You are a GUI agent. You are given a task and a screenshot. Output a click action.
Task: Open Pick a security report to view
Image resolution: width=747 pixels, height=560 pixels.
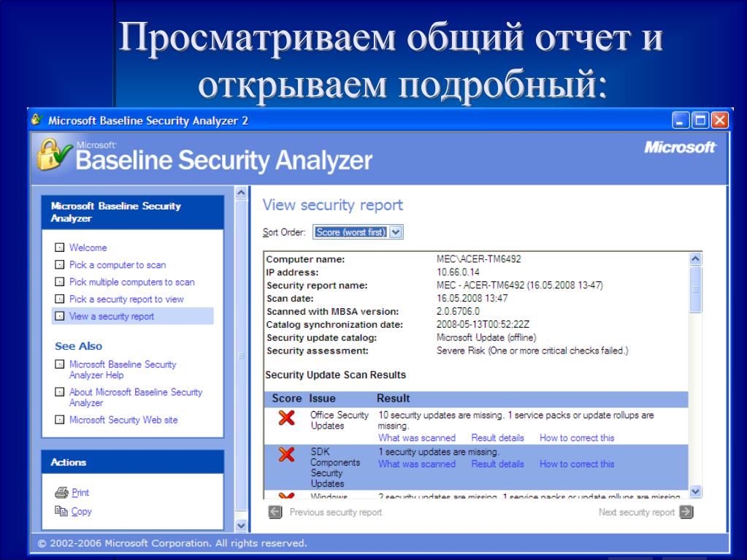point(126,299)
